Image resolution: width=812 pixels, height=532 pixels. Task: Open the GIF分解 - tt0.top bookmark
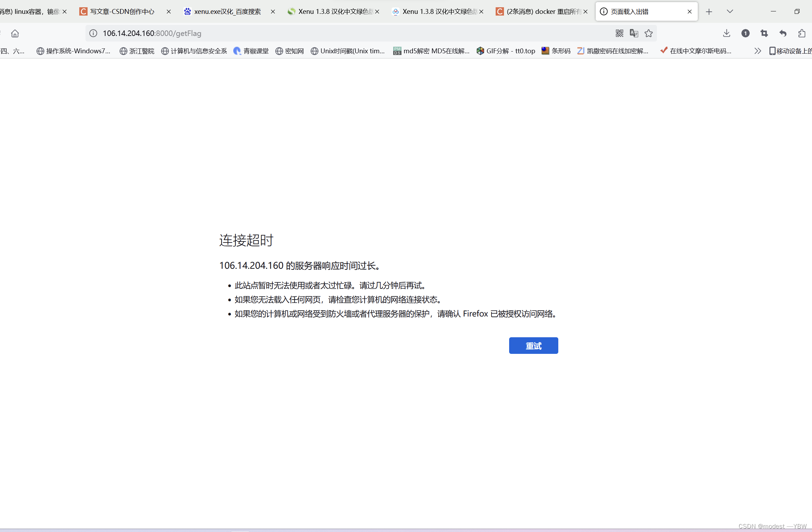point(506,51)
